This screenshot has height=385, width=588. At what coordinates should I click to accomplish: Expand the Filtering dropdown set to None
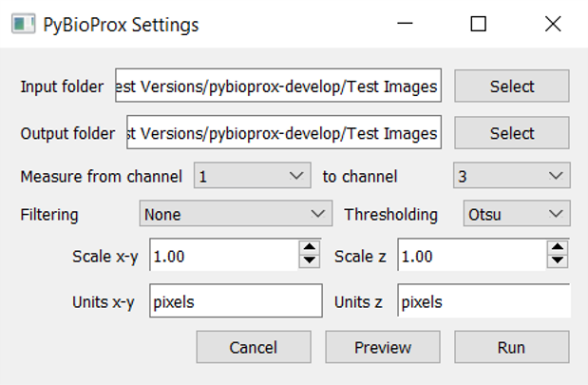point(235,215)
